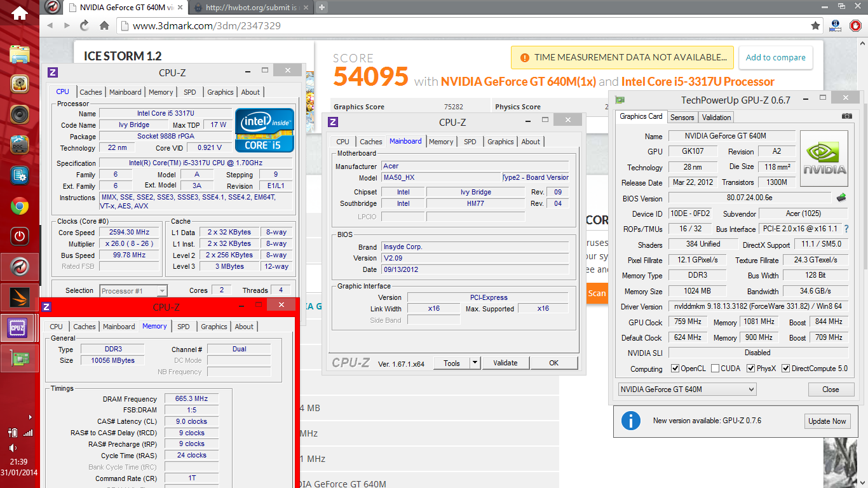
Task: Click the Bus Interface question mark in GPU-Z
Action: (x=846, y=229)
